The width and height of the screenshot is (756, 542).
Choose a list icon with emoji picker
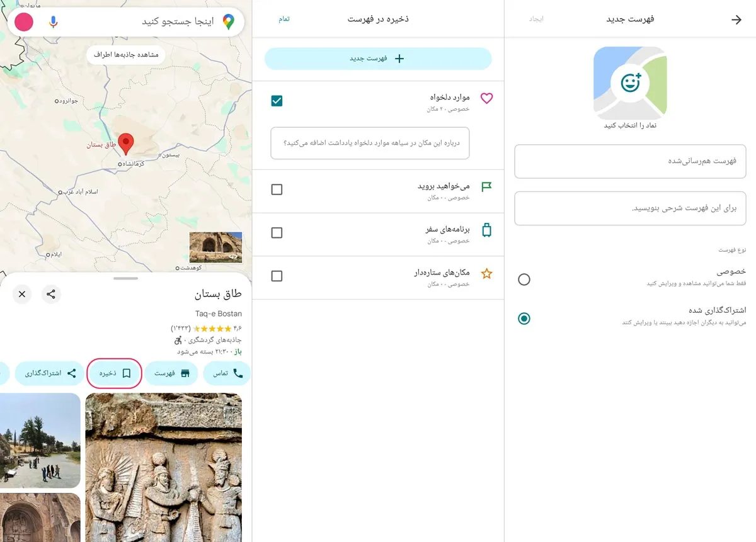630,82
